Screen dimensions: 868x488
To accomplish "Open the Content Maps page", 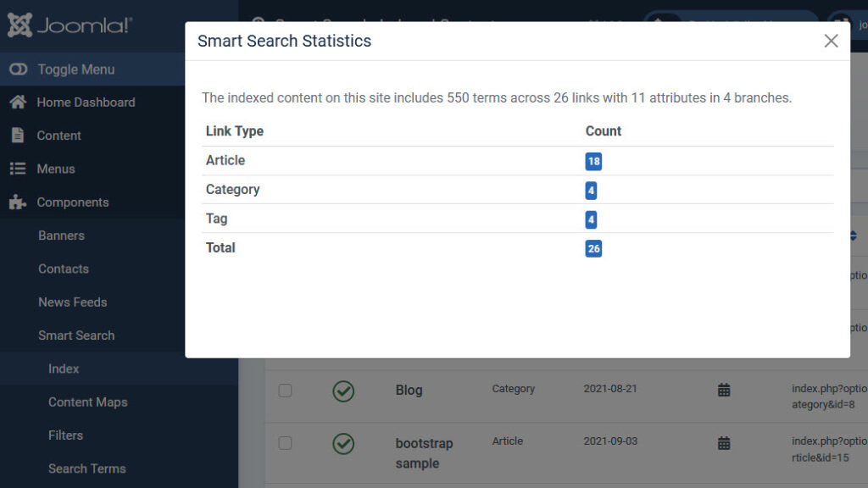I will click(87, 402).
